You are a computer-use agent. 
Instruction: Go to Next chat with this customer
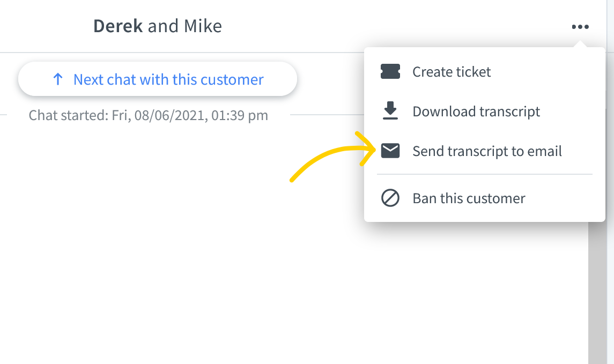(158, 79)
